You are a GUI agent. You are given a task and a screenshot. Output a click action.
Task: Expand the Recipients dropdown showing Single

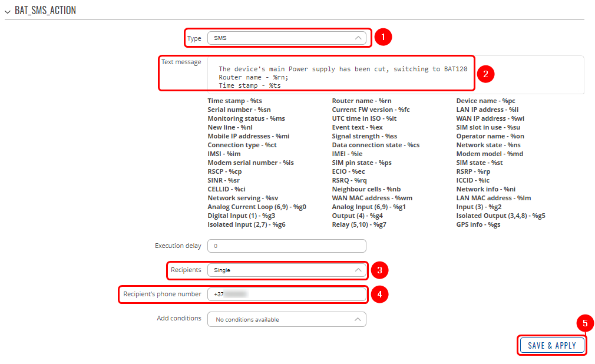(286, 270)
